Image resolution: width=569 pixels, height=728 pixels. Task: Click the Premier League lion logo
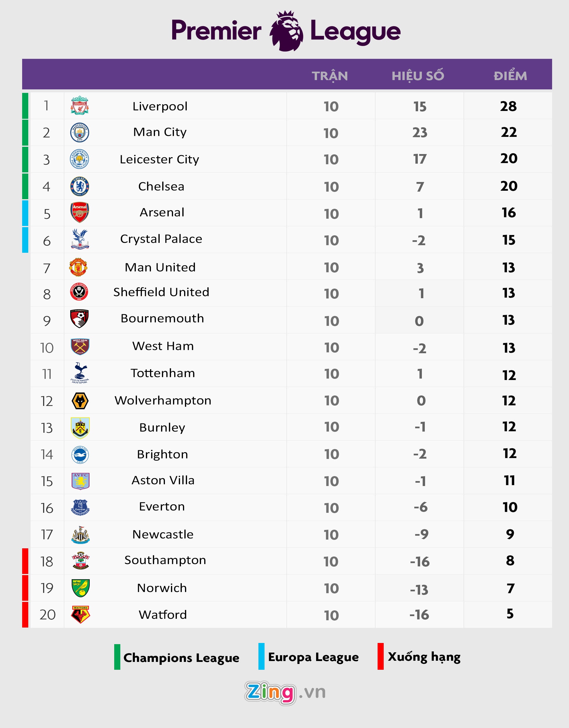pyautogui.click(x=286, y=31)
